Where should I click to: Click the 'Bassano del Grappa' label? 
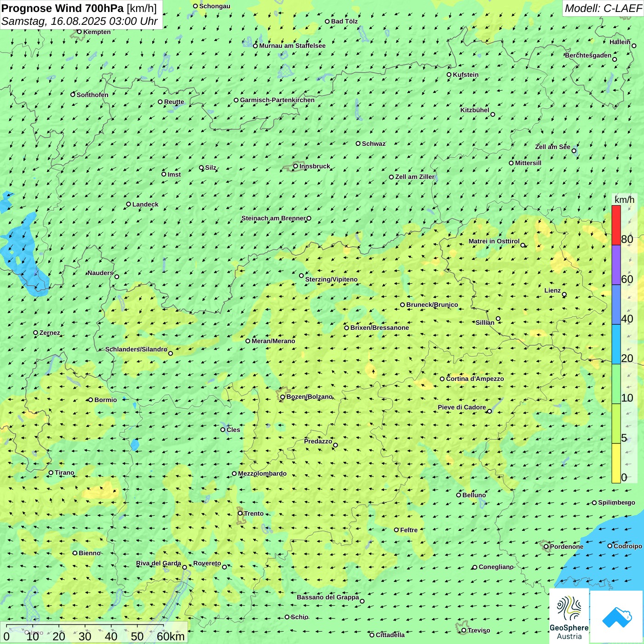coord(328,597)
